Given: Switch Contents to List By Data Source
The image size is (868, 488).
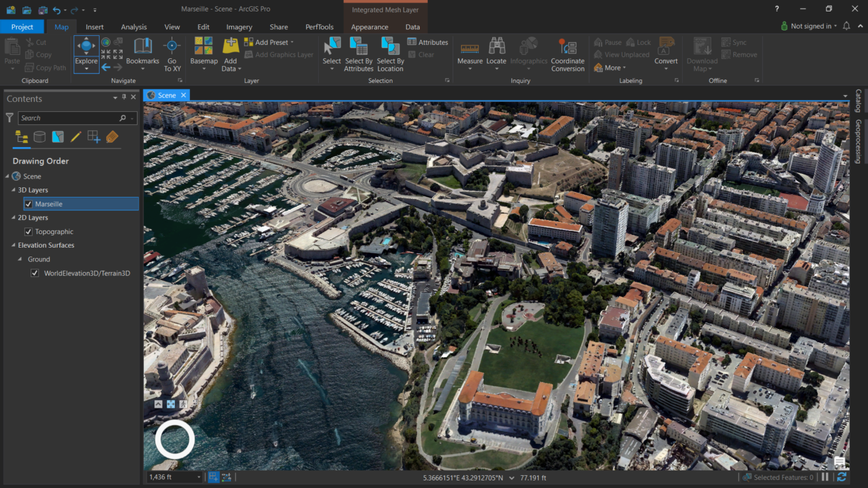Looking at the screenshot, I should 39,136.
